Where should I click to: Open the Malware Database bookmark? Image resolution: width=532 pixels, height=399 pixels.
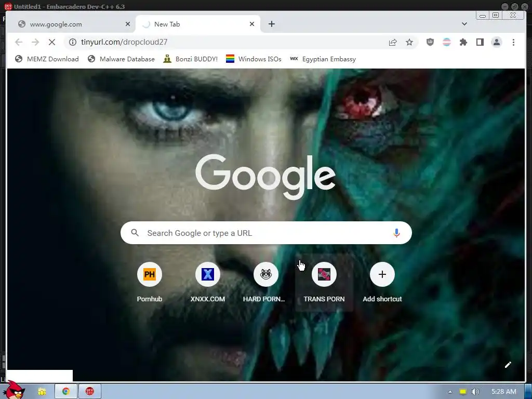point(121,59)
